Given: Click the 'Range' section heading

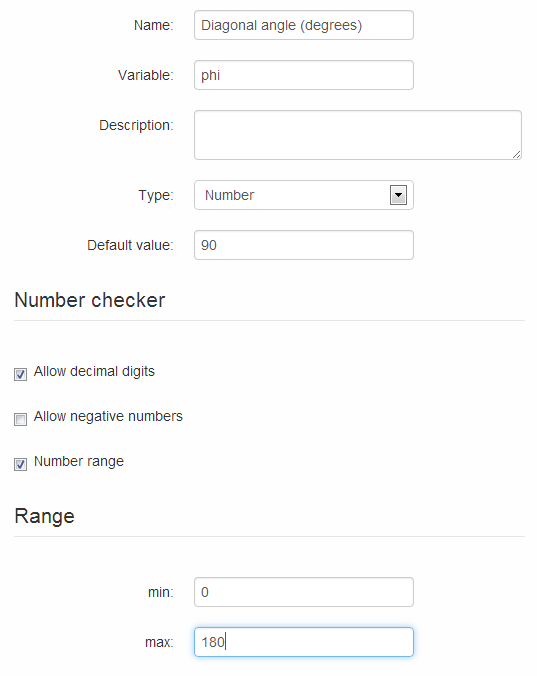Looking at the screenshot, I should click(44, 516).
